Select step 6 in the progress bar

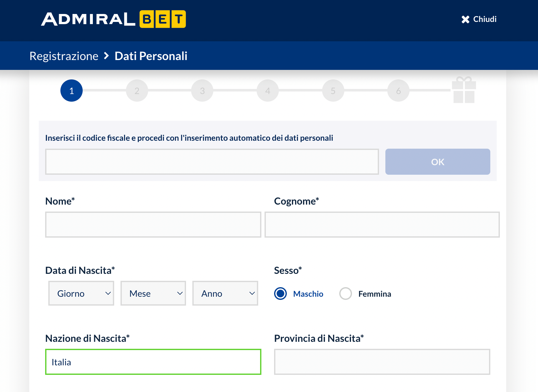398,91
